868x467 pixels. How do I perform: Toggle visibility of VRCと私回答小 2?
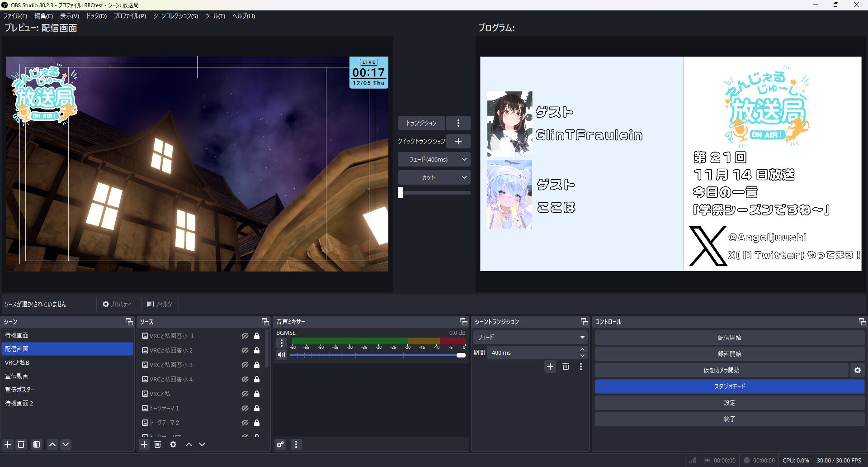(245, 350)
